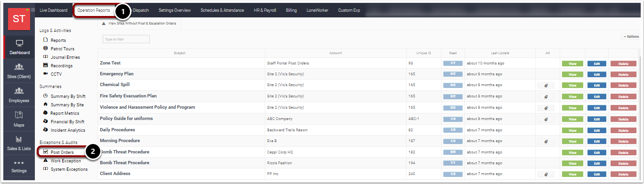Open Sales & Lists sidebar section
Image resolution: width=644 pixels, height=184 pixels.
(19, 144)
